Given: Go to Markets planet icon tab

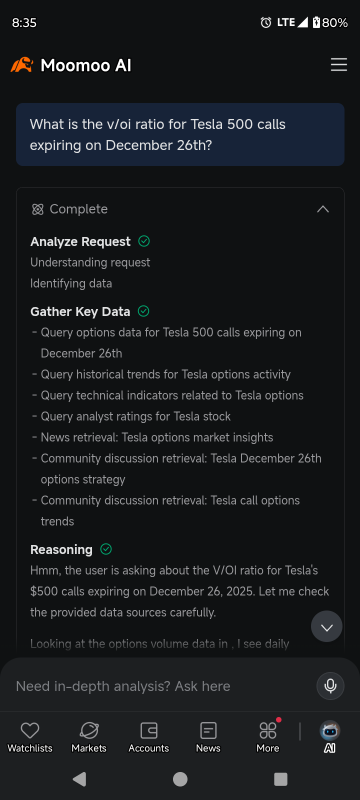Looking at the screenshot, I should [x=89, y=737].
